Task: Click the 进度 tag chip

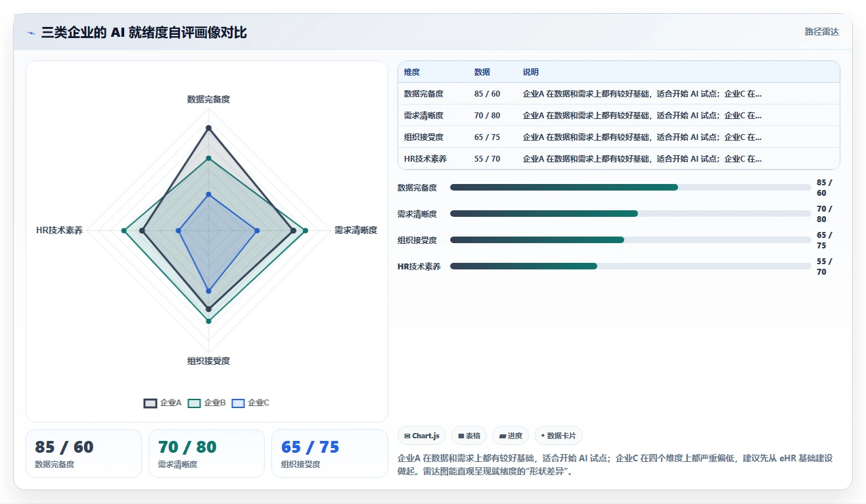Action: coord(511,436)
